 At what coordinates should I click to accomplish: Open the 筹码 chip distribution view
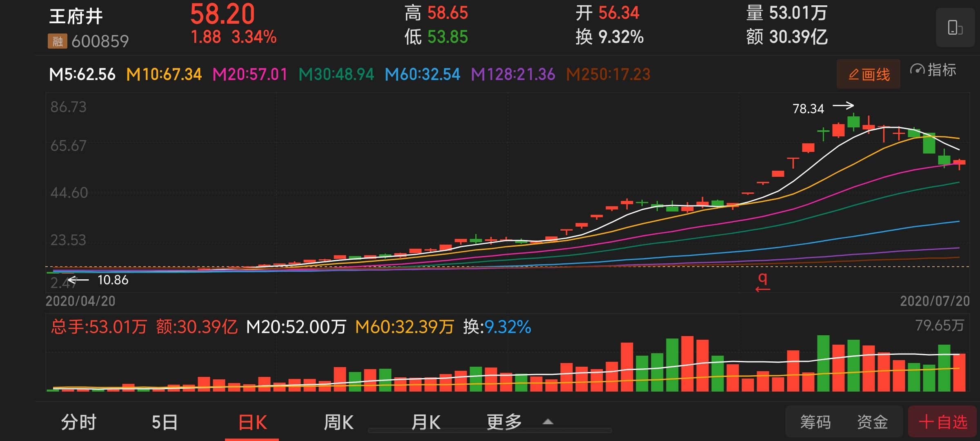(x=815, y=422)
